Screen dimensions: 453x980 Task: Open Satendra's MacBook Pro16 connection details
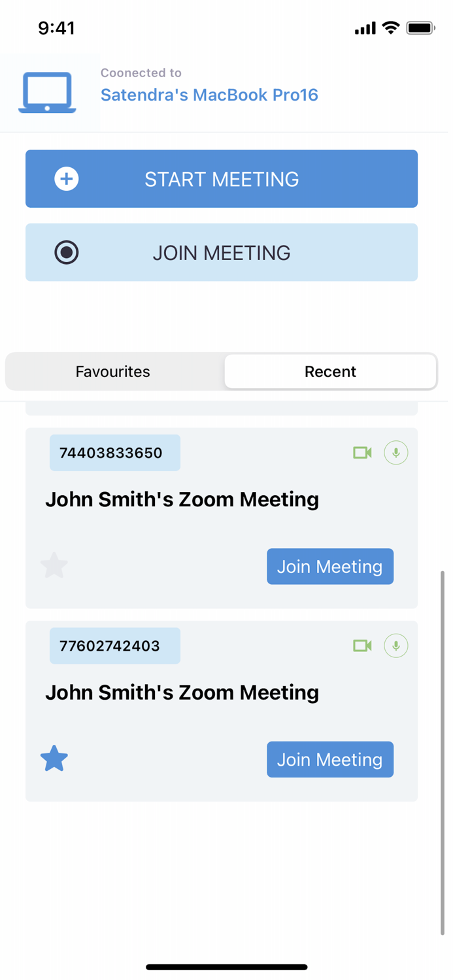209,95
